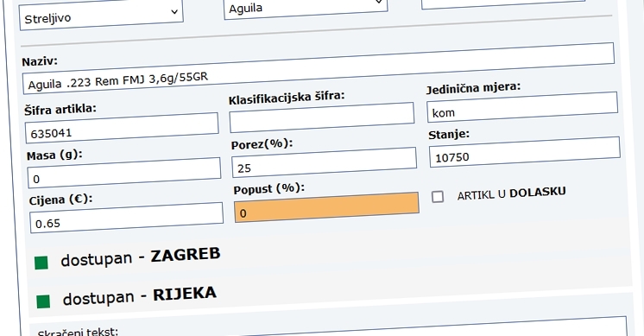Open the Streljivo category dropdown
The image size is (644, 336).
[101, 16]
